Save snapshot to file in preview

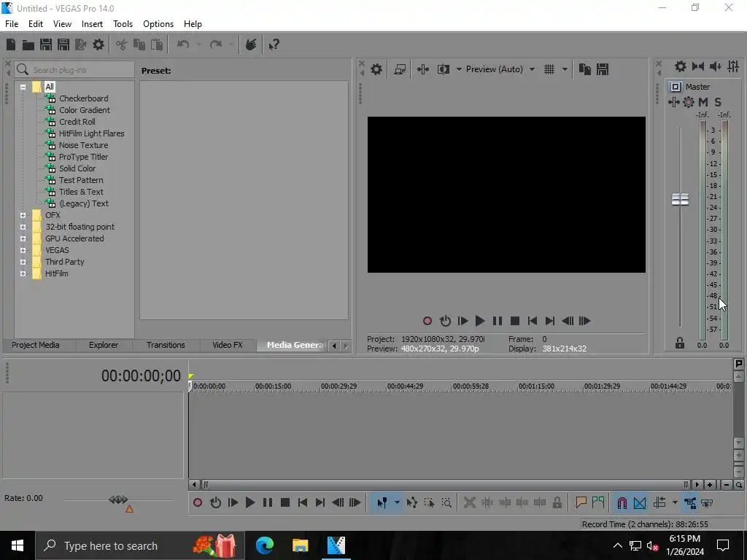tap(603, 69)
